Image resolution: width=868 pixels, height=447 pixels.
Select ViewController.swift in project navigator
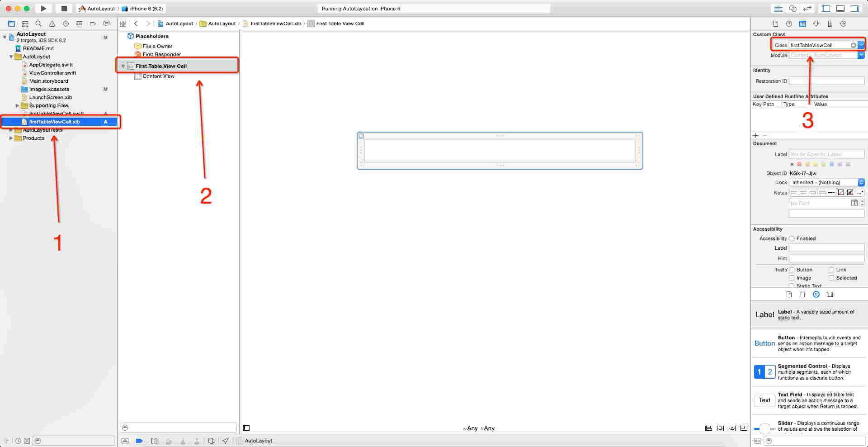[x=52, y=73]
